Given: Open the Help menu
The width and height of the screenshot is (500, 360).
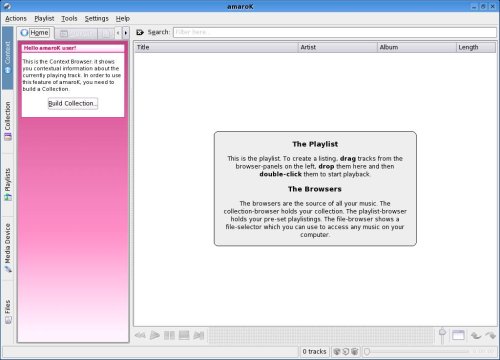Looking at the screenshot, I should pos(123,18).
